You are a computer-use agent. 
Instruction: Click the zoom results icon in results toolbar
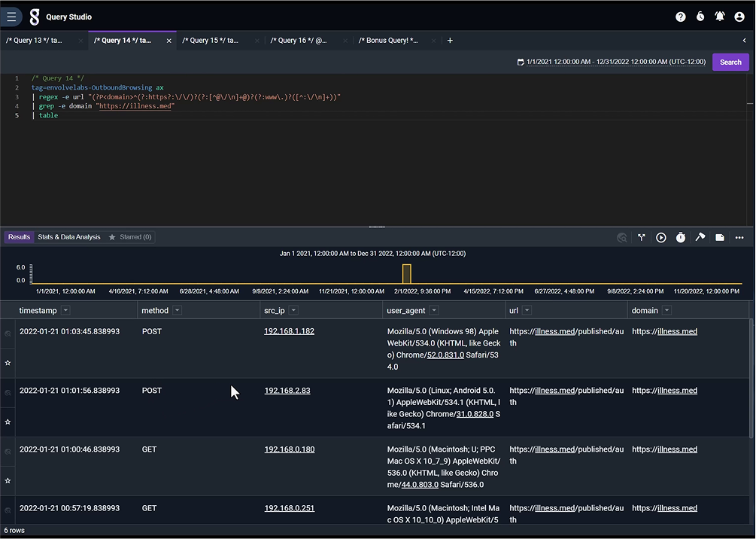click(622, 237)
